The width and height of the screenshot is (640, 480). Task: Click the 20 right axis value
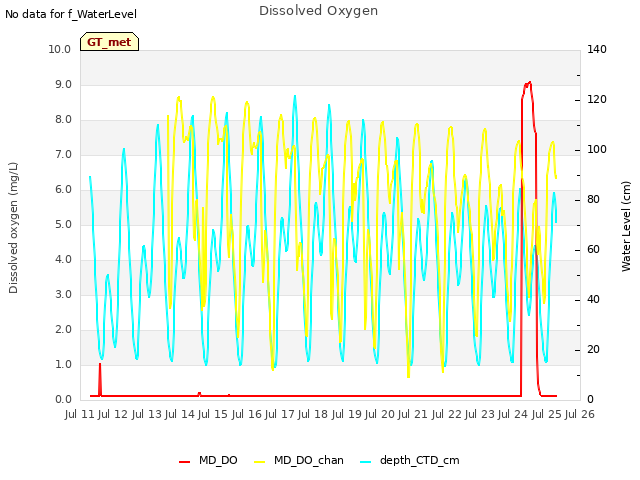(x=593, y=350)
